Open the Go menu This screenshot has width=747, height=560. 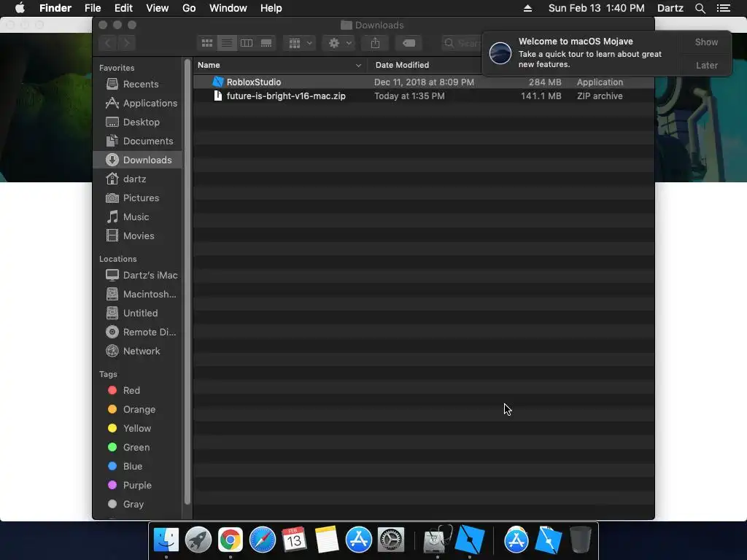[189, 8]
